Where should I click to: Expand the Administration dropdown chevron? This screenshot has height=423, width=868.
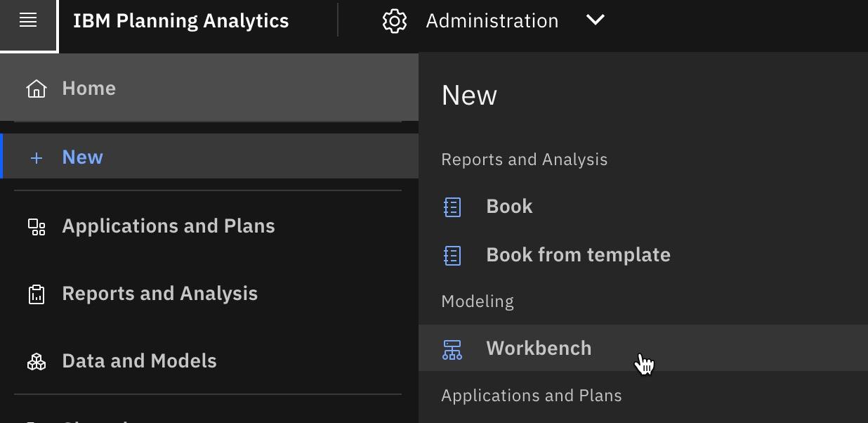(x=595, y=20)
